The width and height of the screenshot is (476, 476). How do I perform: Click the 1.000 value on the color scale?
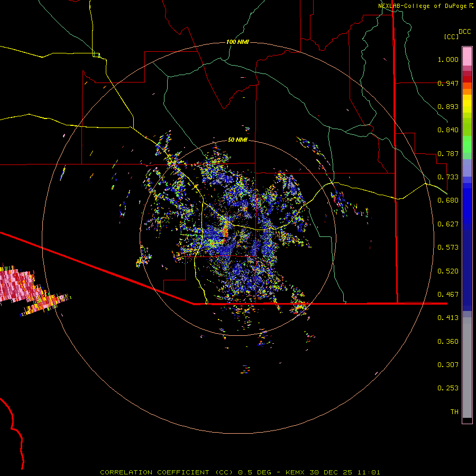pyautogui.click(x=448, y=59)
